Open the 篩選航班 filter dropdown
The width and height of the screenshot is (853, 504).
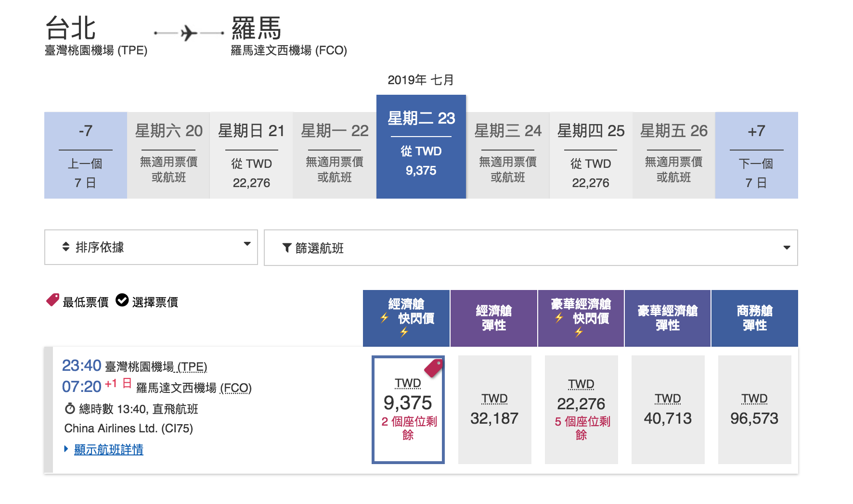531,248
